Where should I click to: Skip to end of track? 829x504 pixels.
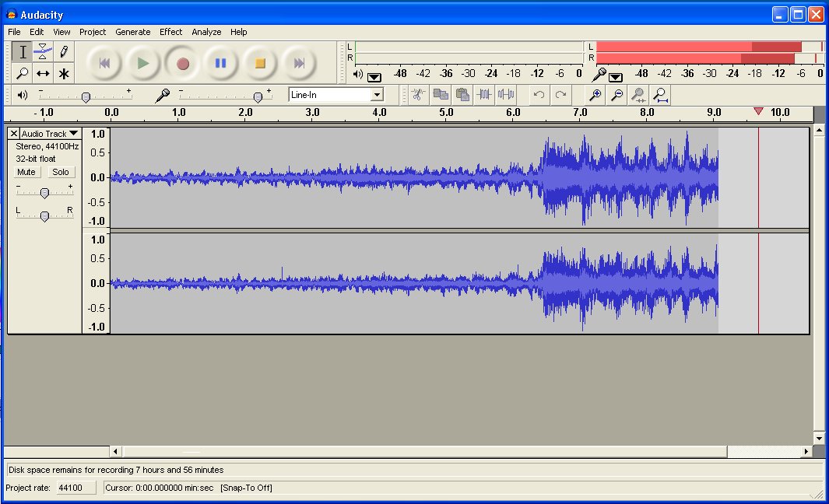[x=299, y=64]
